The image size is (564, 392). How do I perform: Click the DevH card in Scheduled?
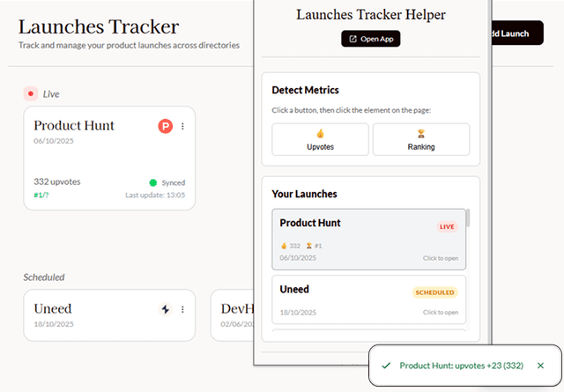(x=233, y=315)
